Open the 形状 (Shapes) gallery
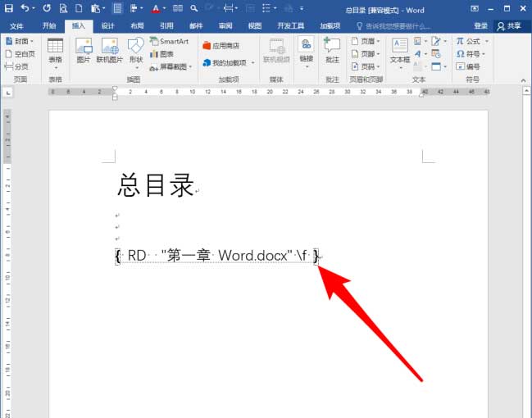This screenshot has height=418, width=532. [136, 53]
